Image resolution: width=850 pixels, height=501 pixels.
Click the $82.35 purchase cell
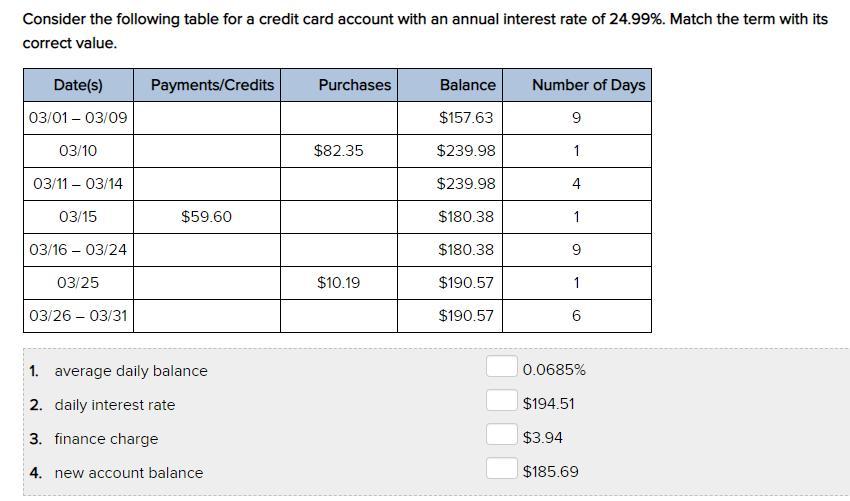339,151
